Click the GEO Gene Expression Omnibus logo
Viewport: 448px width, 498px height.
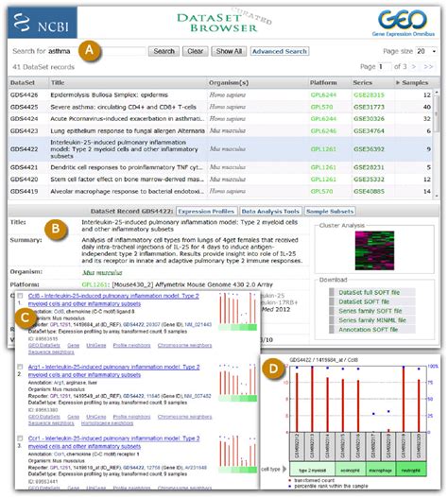pos(403,23)
